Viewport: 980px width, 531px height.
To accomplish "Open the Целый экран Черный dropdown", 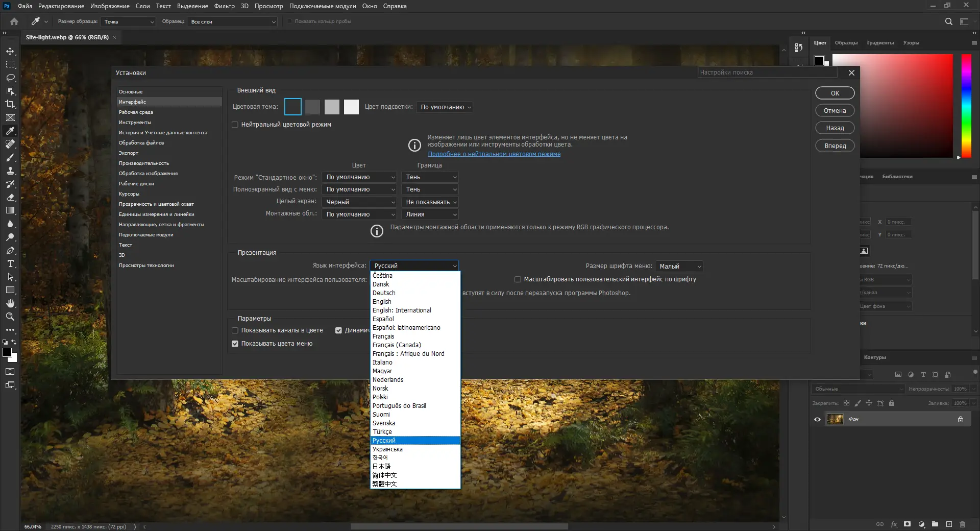I will [x=359, y=202].
